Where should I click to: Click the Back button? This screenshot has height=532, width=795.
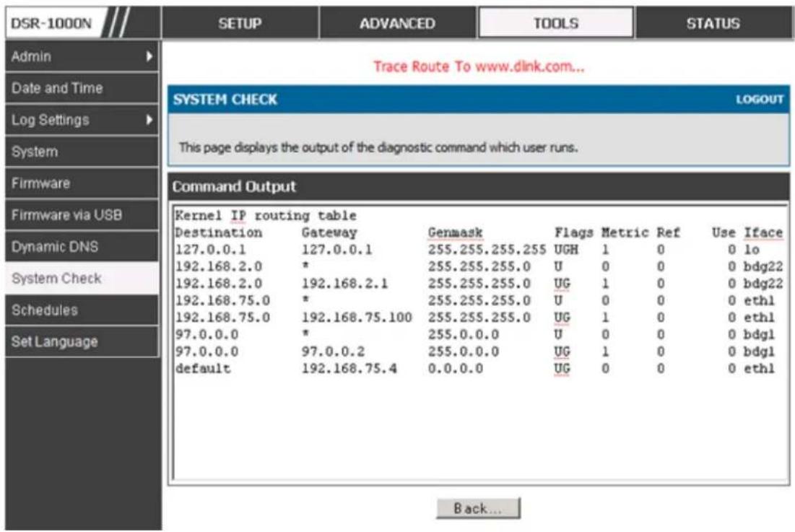[x=478, y=508]
